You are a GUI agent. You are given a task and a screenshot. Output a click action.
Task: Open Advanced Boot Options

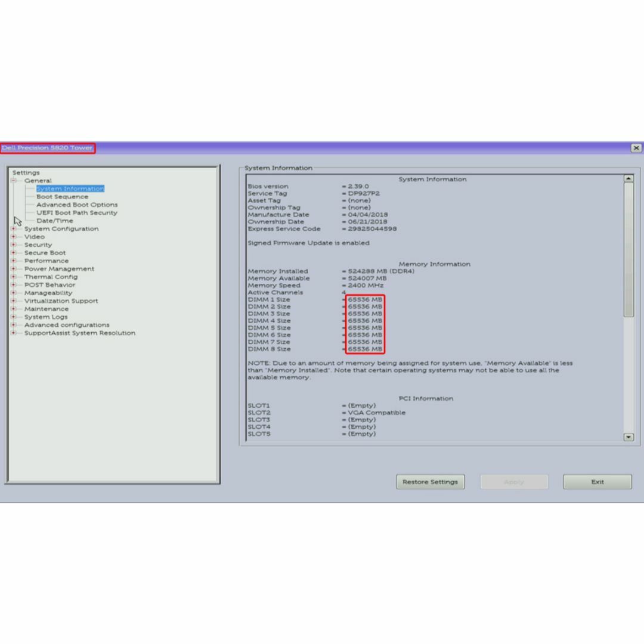(77, 205)
